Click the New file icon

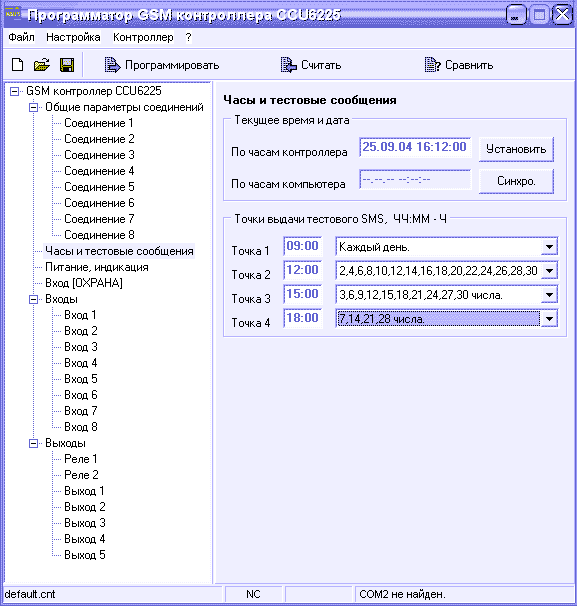point(17,65)
